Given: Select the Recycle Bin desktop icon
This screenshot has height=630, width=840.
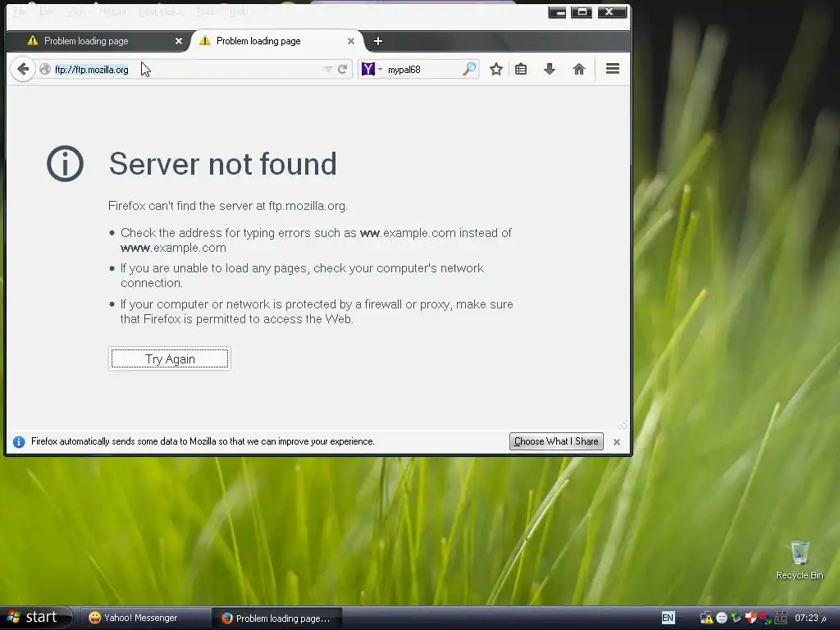Looking at the screenshot, I should (799, 559).
